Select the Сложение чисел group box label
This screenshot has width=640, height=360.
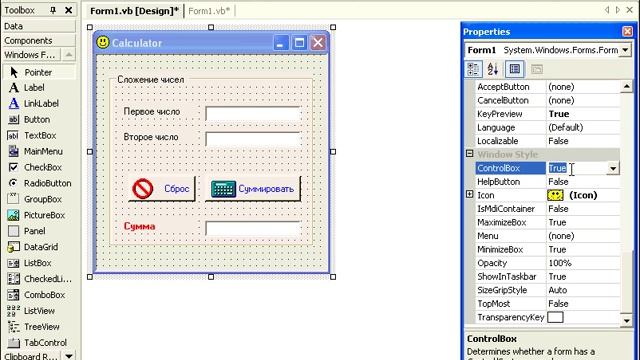pyautogui.click(x=151, y=80)
